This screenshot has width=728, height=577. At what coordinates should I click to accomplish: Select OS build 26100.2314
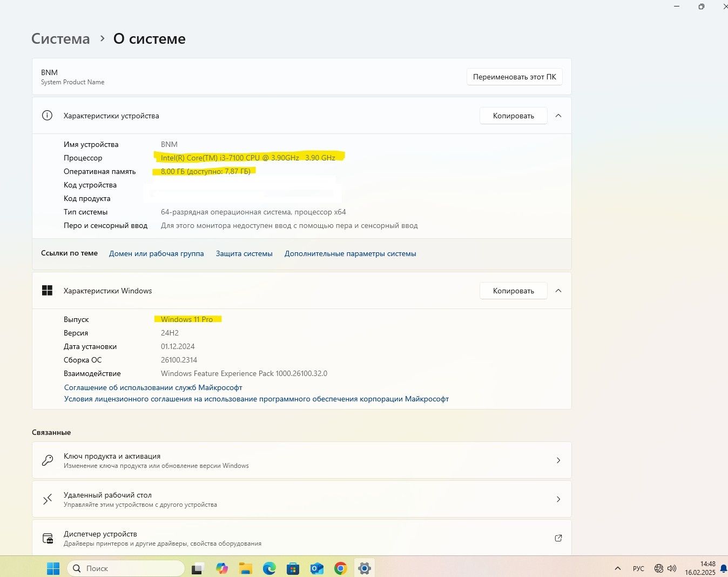(179, 360)
